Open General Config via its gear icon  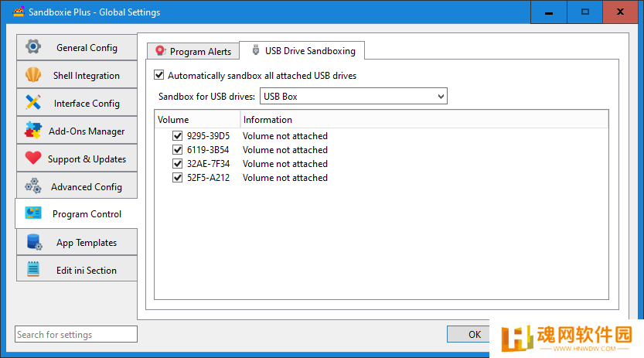click(x=32, y=46)
